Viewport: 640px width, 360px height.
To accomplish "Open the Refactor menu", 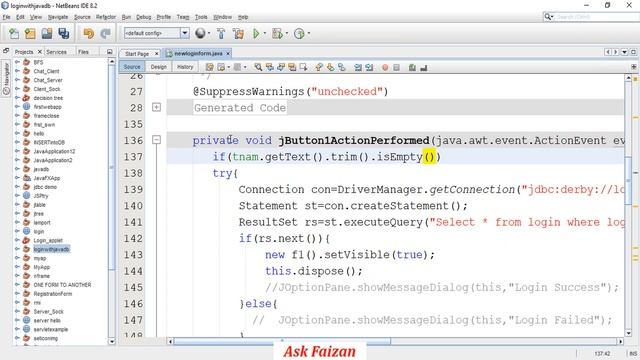I will [x=106, y=17].
